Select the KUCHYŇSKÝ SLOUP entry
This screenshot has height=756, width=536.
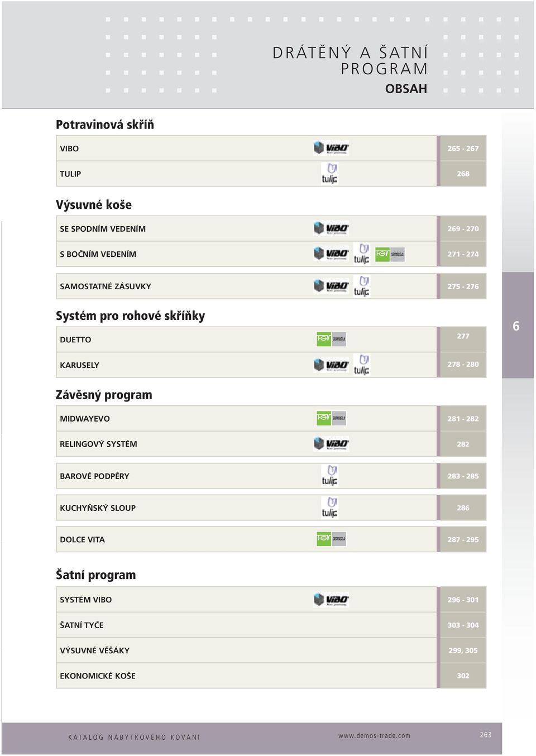[98, 508]
